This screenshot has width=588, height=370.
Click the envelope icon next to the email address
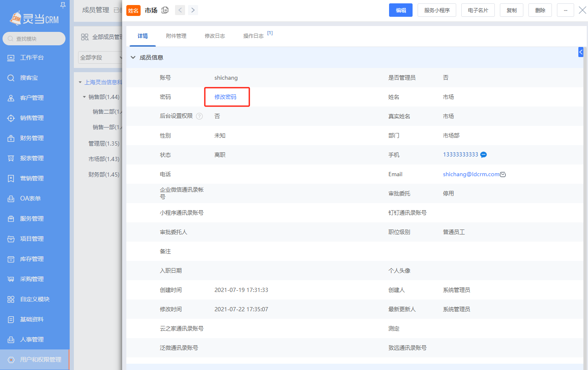pyautogui.click(x=503, y=175)
